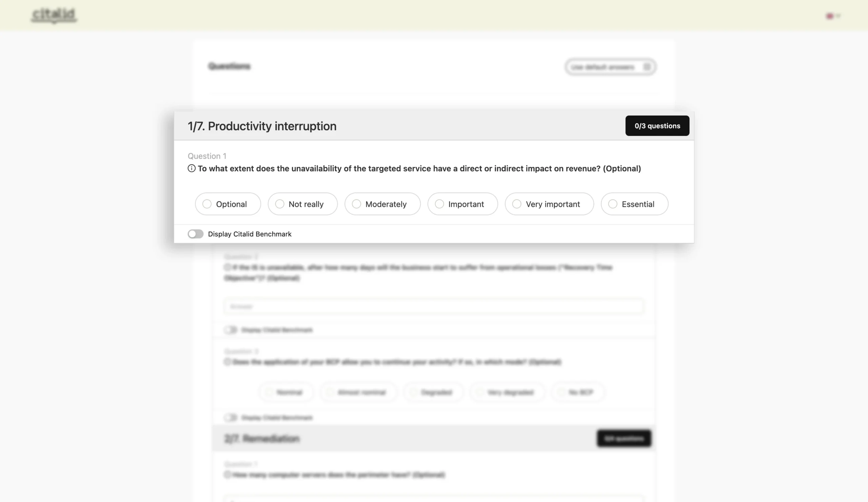868x502 pixels.
Task: Select the Optional radio button
Action: click(x=206, y=203)
